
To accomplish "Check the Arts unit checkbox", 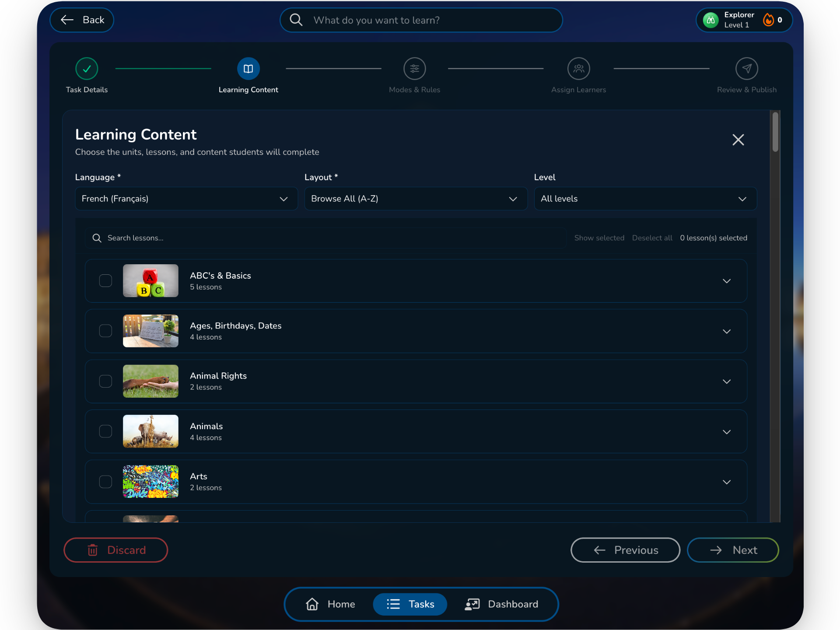I will 105,482.
